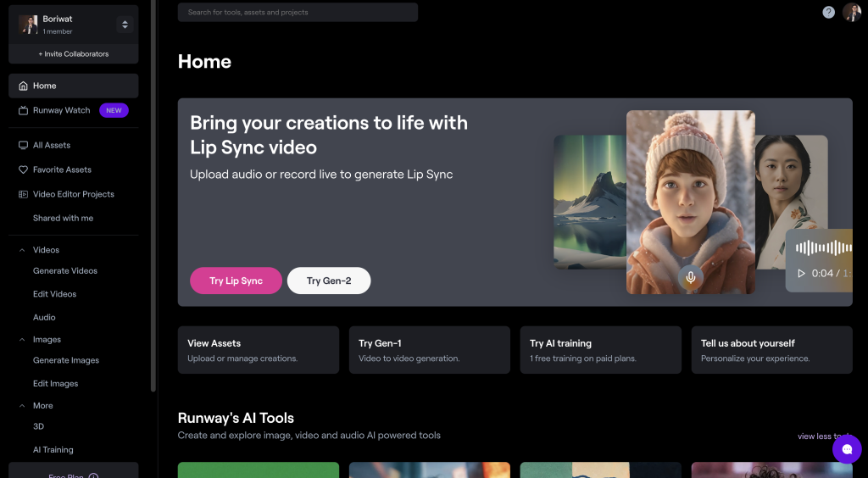This screenshot has height=478, width=868.
Task: Click the Favorite Assets heart icon
Action: point(24,170)
